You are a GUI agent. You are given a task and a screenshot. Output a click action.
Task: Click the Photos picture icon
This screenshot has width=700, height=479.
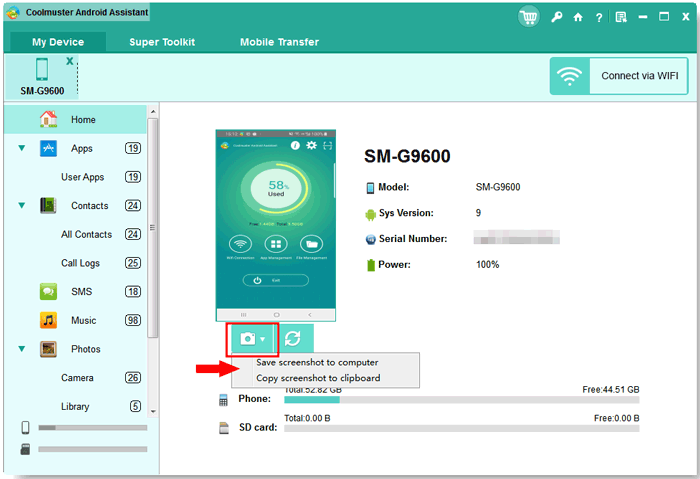tap(48, 349)
